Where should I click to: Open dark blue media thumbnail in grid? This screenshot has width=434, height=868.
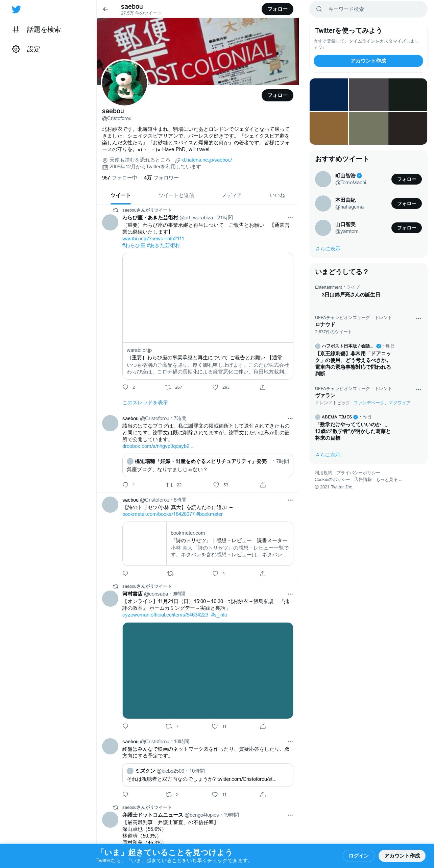tap(329, 95)
